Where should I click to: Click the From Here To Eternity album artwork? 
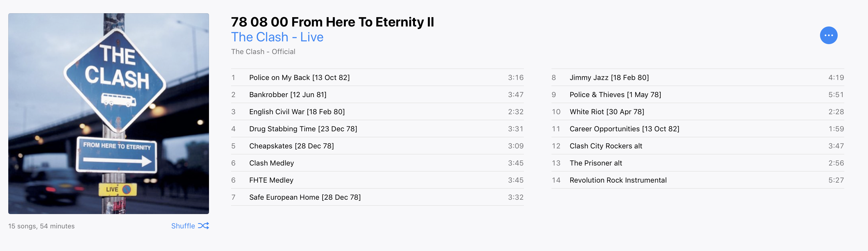[x=109, y=114]
